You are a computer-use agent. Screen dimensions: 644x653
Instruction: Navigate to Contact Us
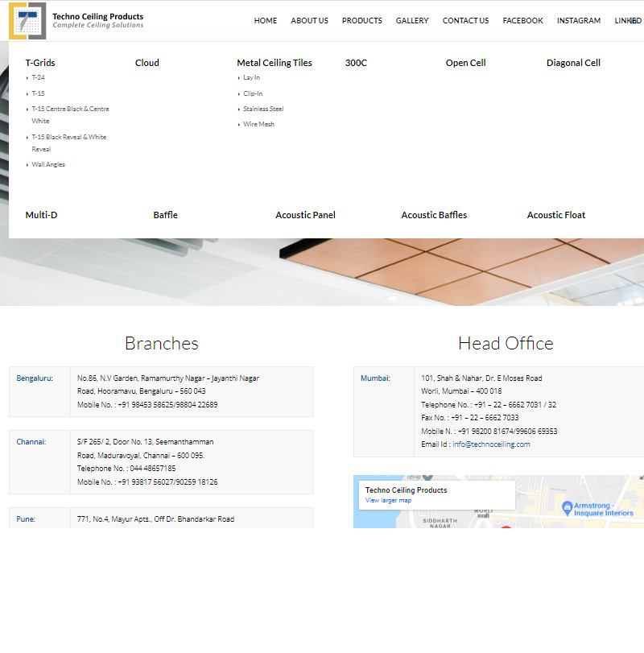[465, 21]
